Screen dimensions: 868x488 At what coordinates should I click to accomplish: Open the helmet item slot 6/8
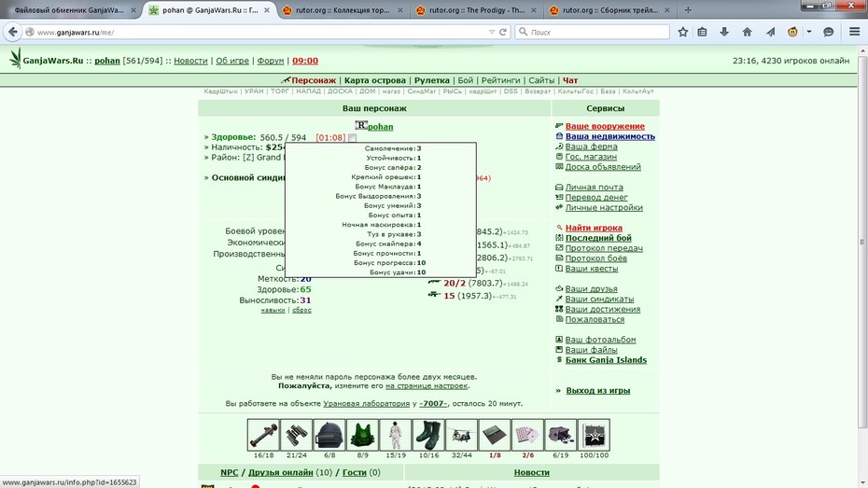pyautogui.click(x=329, y=435)
